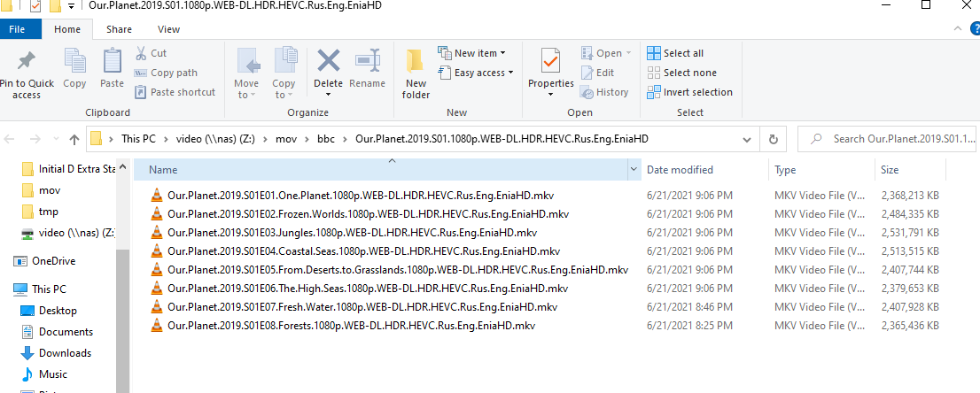Create a New folder

pos(416,73)
